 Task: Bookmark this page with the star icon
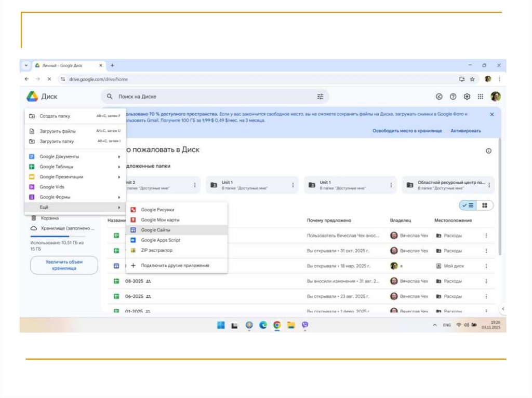472,79
